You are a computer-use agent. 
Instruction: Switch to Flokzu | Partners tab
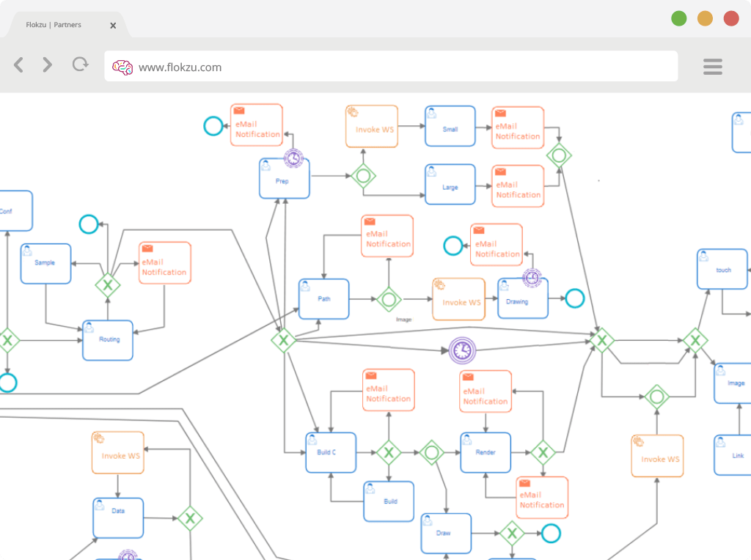54,25
